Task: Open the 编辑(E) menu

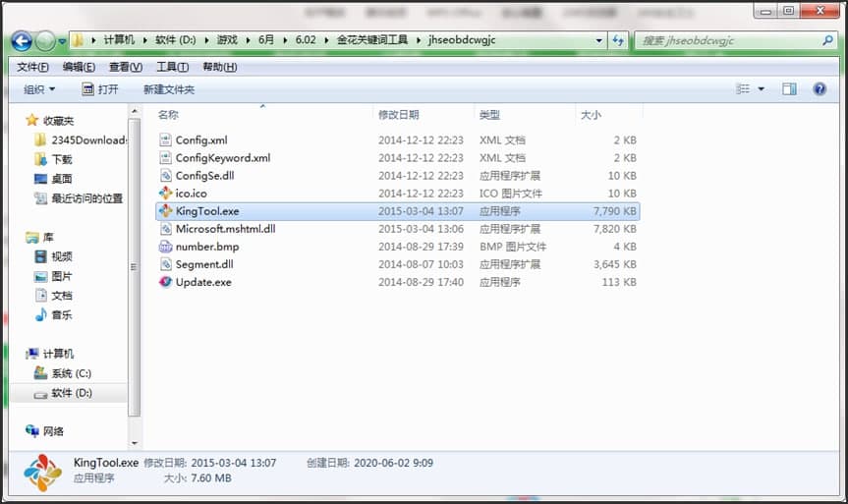Action: point(79,67)
